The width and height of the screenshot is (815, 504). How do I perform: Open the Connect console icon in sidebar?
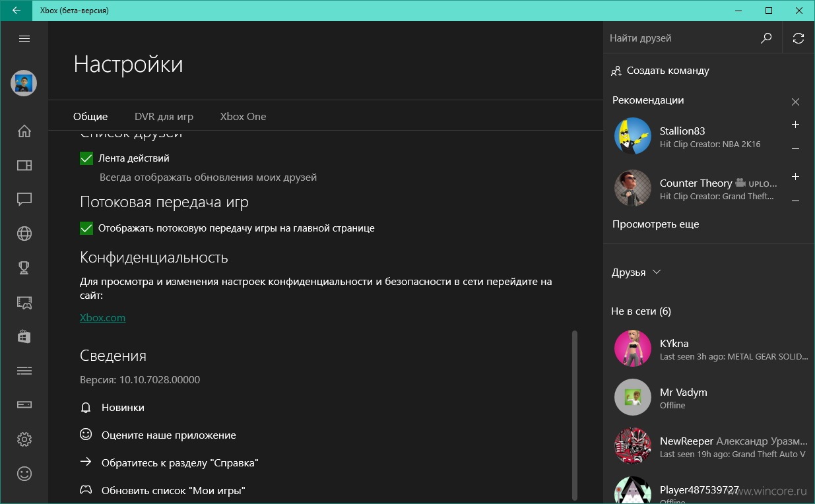tap(24, 405)
